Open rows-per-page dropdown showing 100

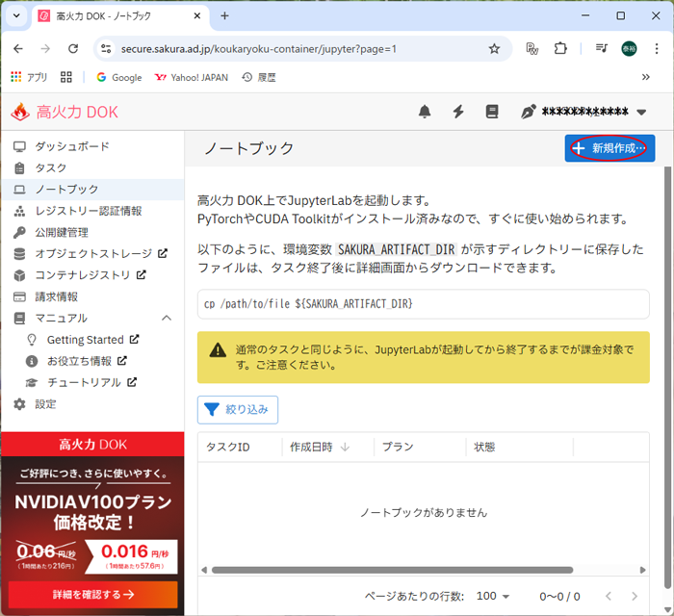493,596
